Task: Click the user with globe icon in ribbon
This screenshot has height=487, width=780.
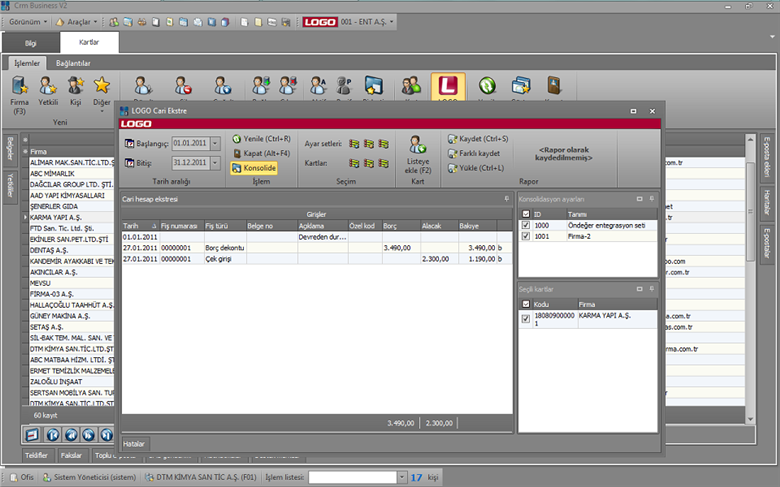Action: [x=222, y=86]
